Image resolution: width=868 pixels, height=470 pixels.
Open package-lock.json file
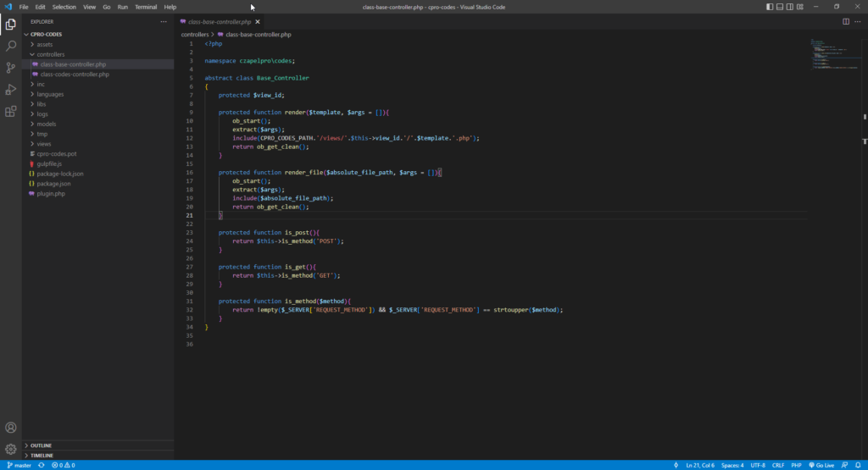pyautogui.click(x=98, y=174)
